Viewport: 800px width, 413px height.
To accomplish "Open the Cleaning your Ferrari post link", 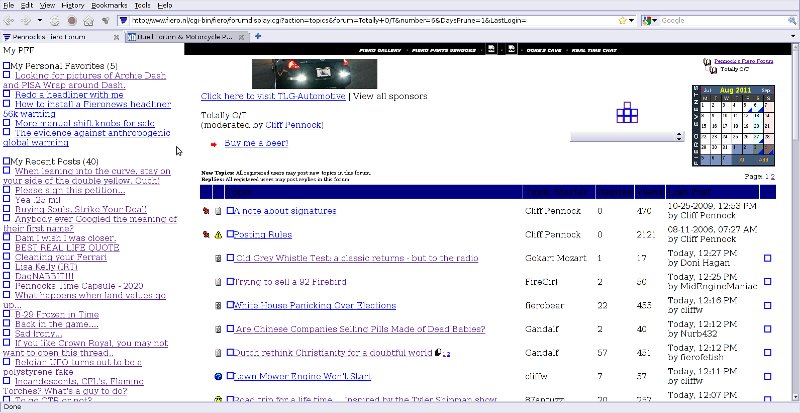I will (61, 257).
